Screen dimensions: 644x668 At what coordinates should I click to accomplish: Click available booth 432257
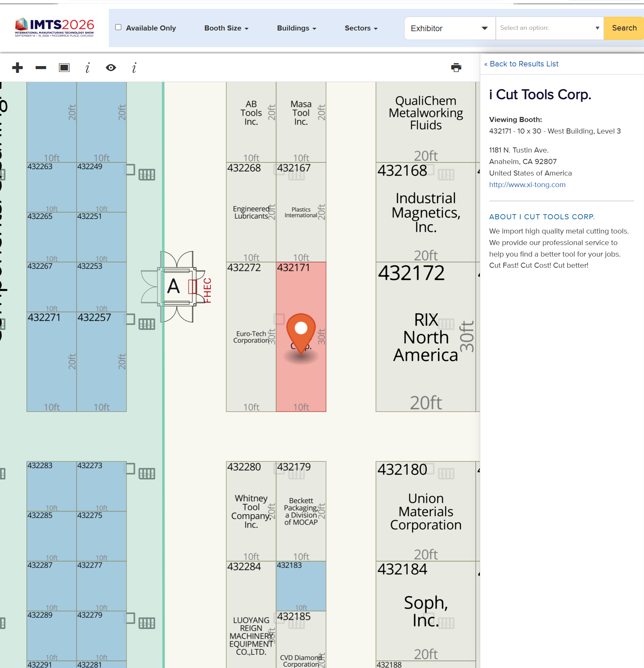point(102,362)
